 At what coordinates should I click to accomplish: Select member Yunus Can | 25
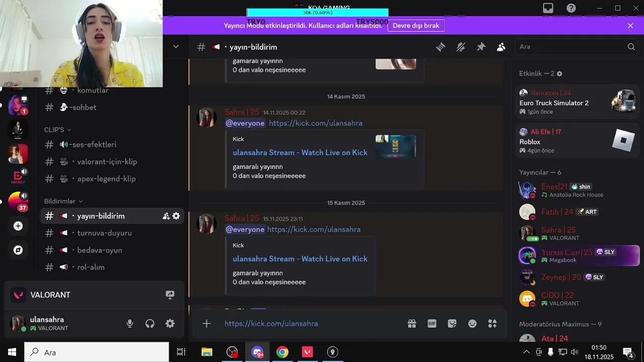[578, 255]
